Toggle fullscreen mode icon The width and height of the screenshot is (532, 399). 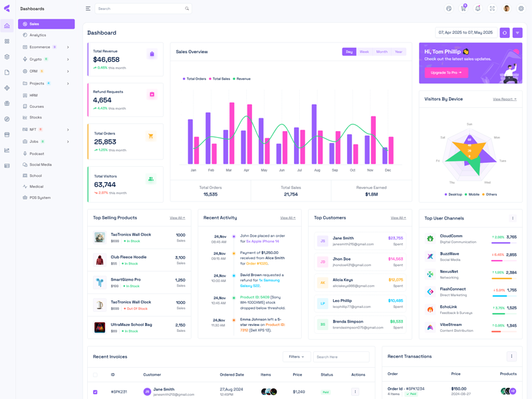point(492,9)
